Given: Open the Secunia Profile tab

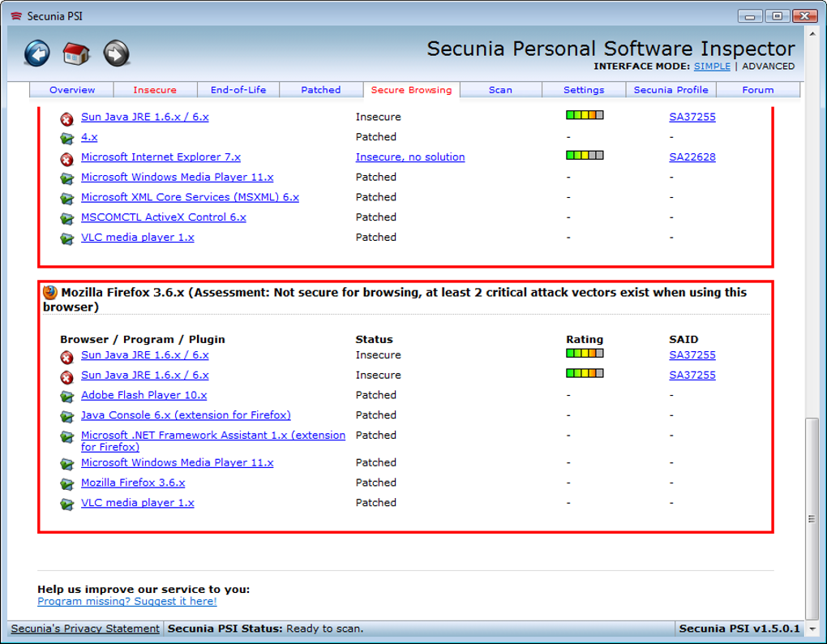Looking at the screenshot, I should coord(671,90).
